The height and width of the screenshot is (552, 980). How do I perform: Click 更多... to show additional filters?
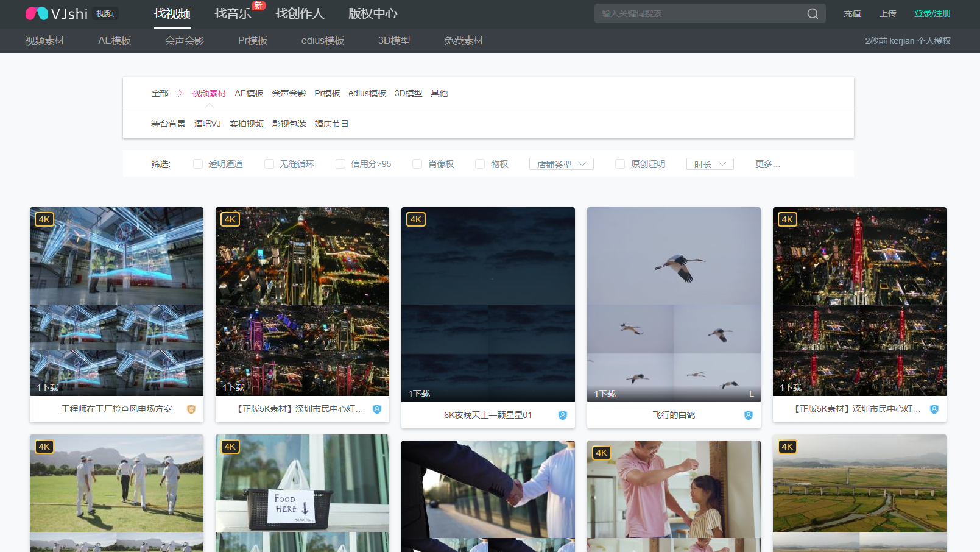(x=766, y=163)
